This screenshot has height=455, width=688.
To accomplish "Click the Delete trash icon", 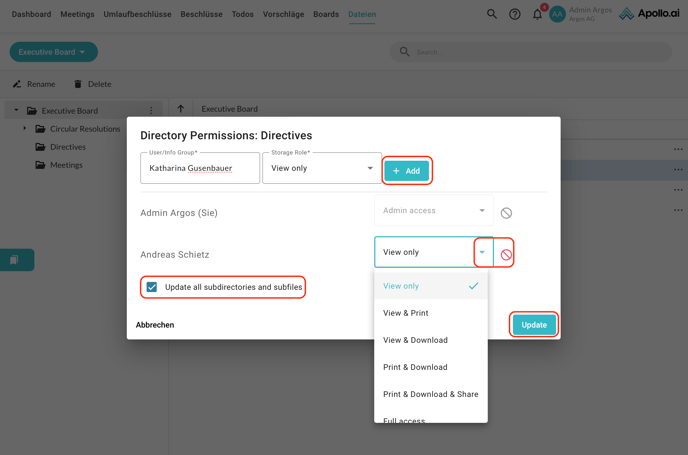I will pyautogui.click(x=78, y=84).
